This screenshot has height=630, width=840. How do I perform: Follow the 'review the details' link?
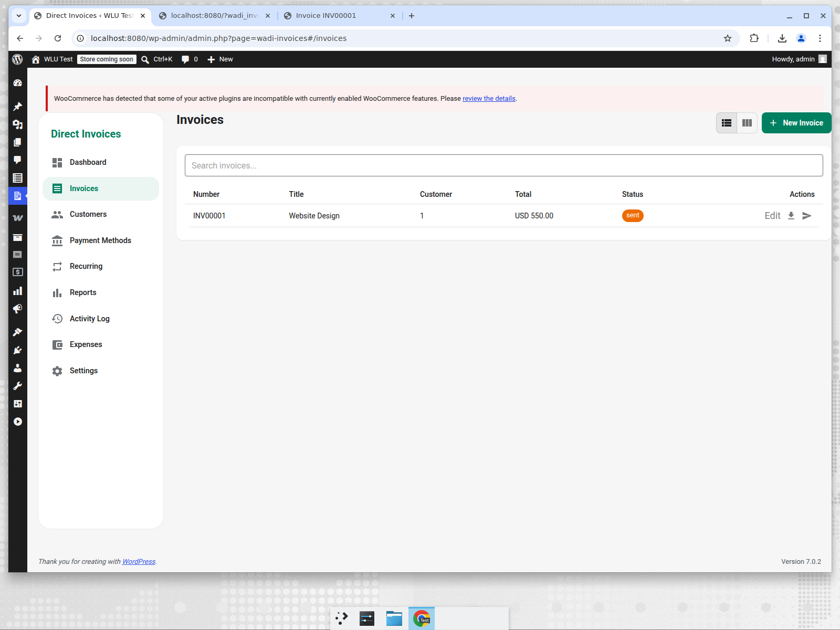489,99
